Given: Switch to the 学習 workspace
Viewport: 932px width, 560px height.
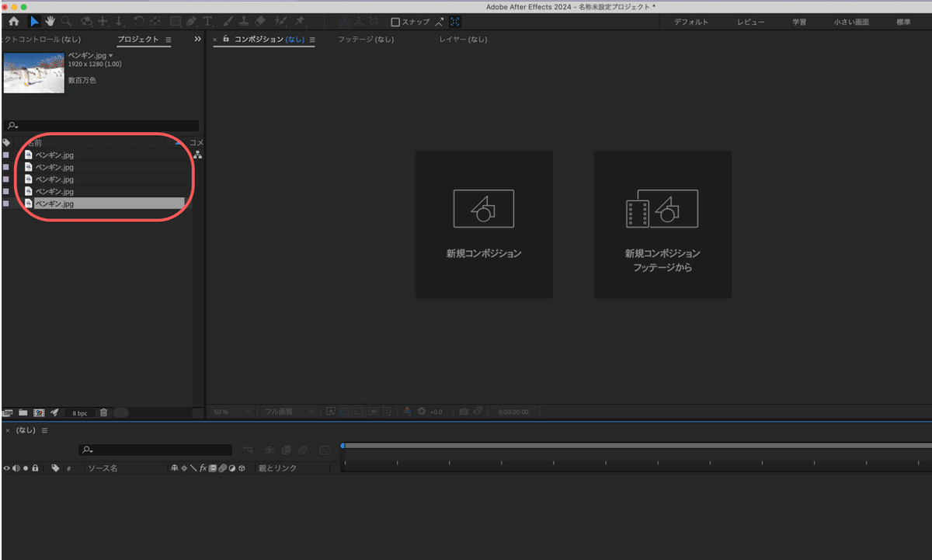Looking at the screenshot, I should click(x=798, y=23).
